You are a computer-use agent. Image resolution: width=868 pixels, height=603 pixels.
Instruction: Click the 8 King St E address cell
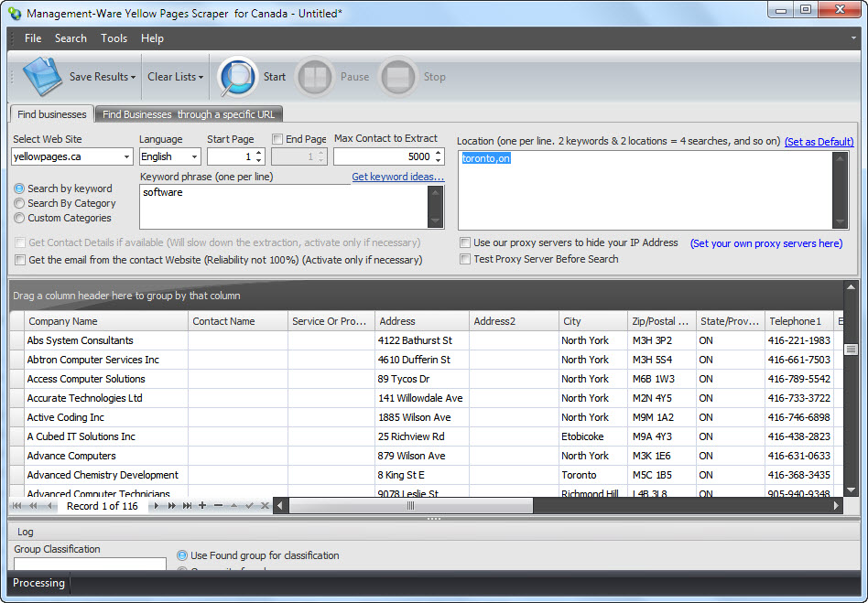(422, 475)
